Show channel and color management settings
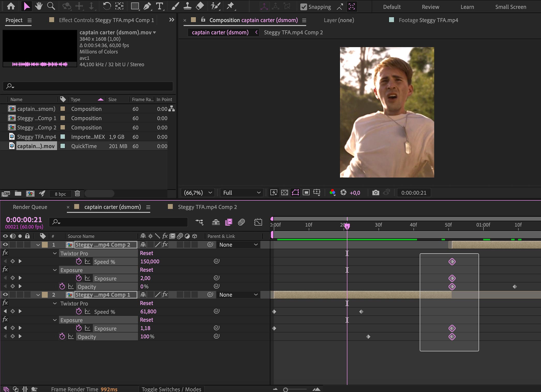The width and height of the screenshot is (541, 392). (x=333, y=193)
